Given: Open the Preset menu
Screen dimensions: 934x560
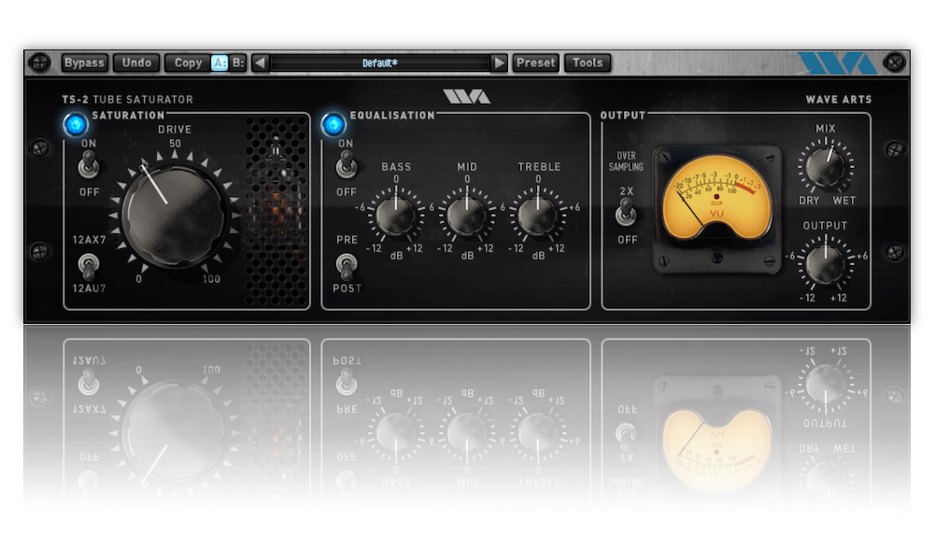Looking at the screenshot, I should click(x=535, y=63).
